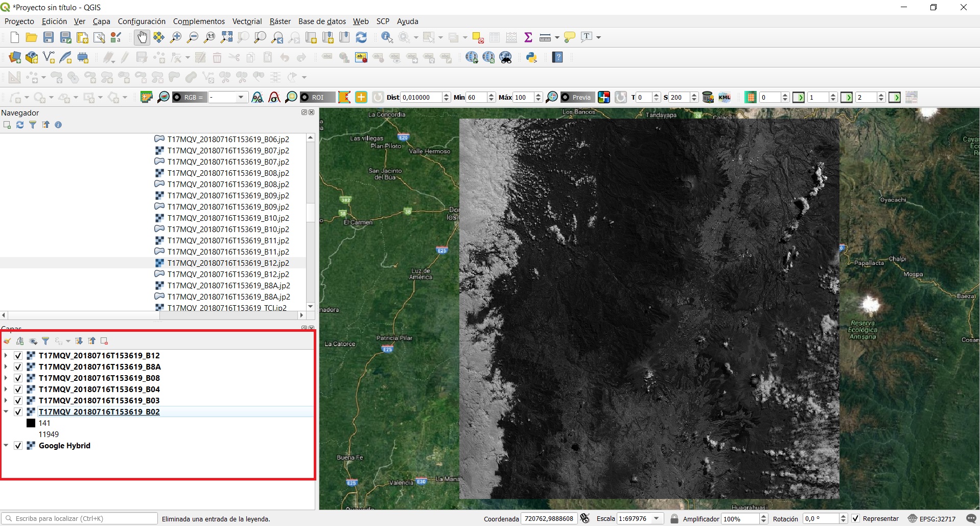This screenshot has height=526, width=980.
Task: Expand the B8A layer legend
Action: pyautogui.click(x=6, y=367)
